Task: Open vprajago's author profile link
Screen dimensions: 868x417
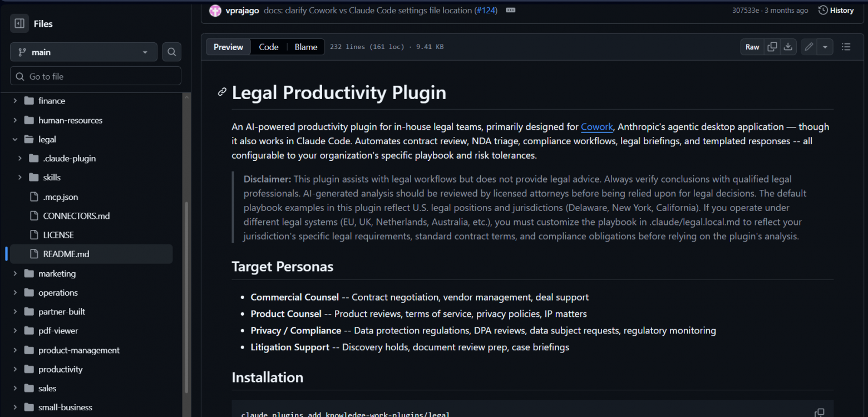Action: coord(242,10)
